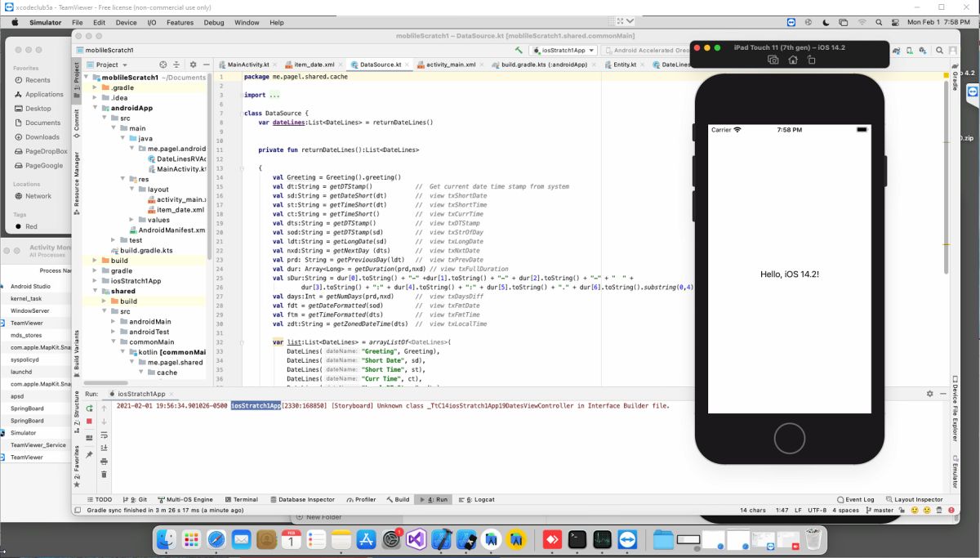Open the Profiler tool window
The image size is (980, 558).
coord(361,499)
